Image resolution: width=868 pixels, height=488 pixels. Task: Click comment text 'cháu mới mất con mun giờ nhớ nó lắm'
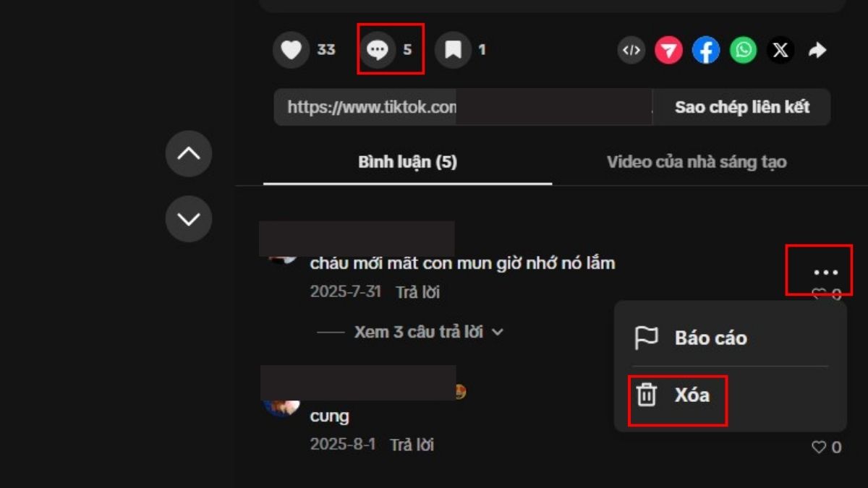point(462,263)
